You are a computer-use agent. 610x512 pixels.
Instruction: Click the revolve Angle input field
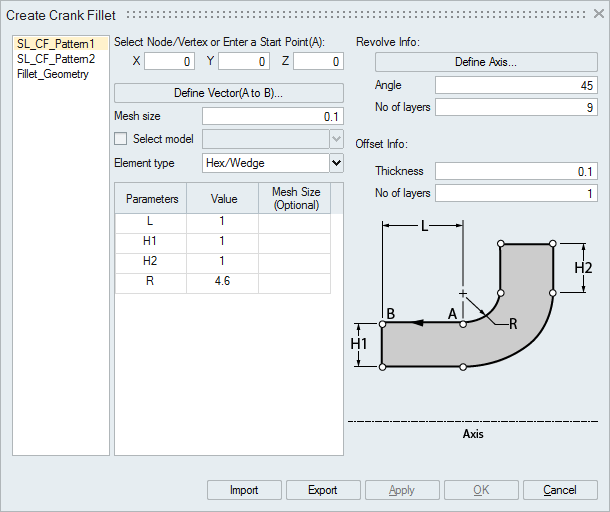tap(516, 86)
